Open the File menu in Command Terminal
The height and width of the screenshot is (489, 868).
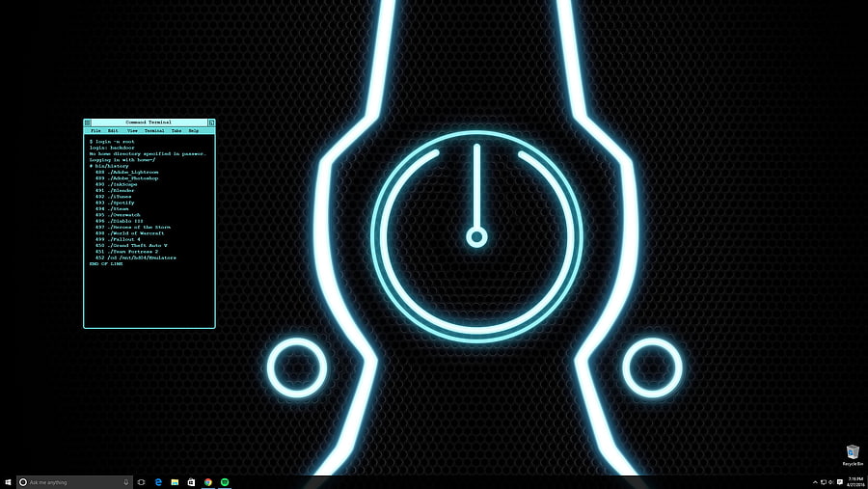[x=95, y=131]
